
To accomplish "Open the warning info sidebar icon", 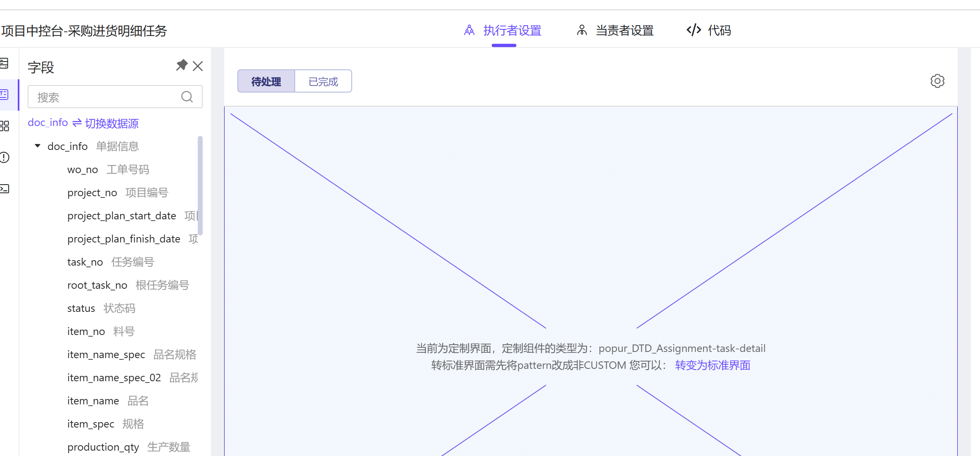I will click(4, 157).
